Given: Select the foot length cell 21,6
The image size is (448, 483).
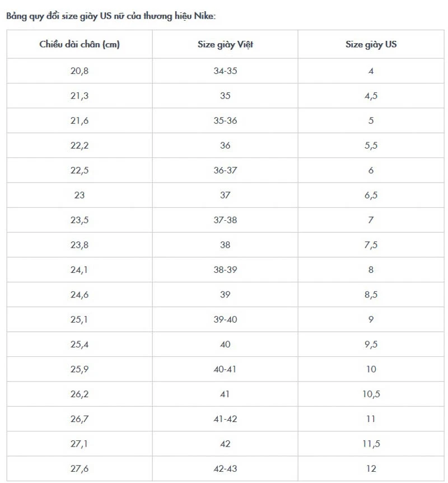Looking at the screenshot, I should 80,120.
